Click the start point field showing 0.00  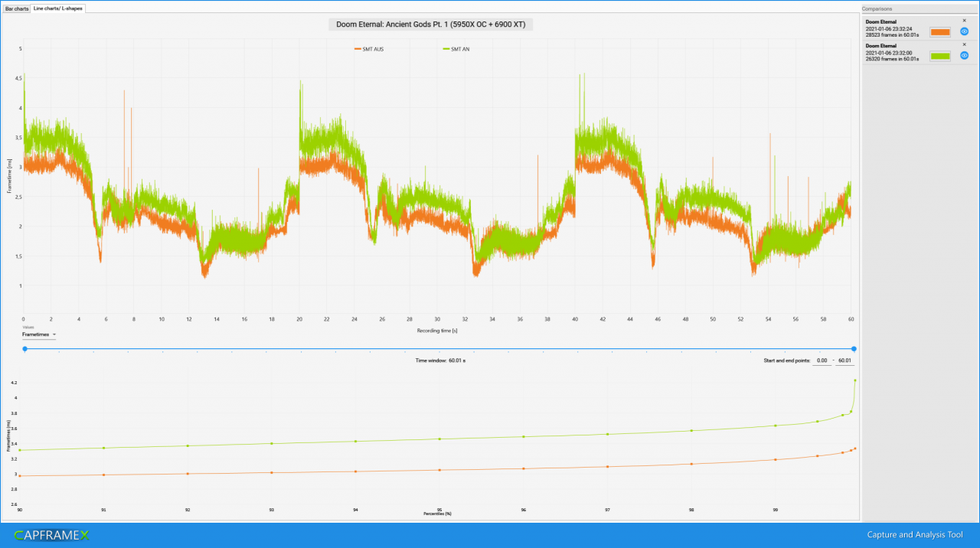822,360
